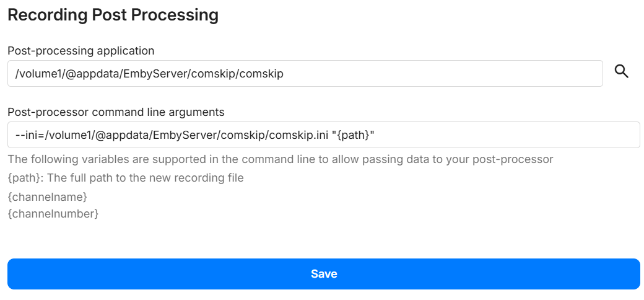The image size is (644, 300).
Task: Select the {channelname} variable text
Action: point(47,197)
